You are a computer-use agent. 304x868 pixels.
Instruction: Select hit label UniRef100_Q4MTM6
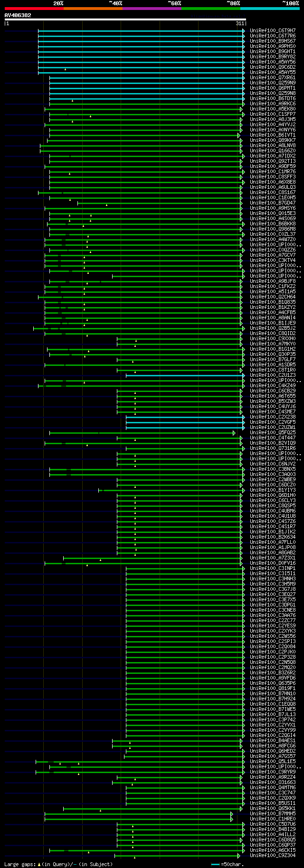[273, 788]
